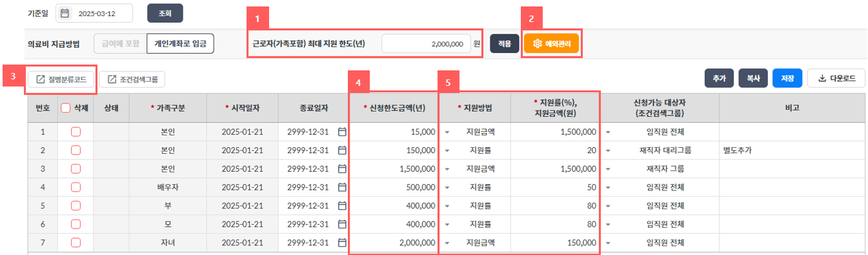Tick the delete checkbox for row 5
This screenshot has width=868, height=255.
coord(76,206)
